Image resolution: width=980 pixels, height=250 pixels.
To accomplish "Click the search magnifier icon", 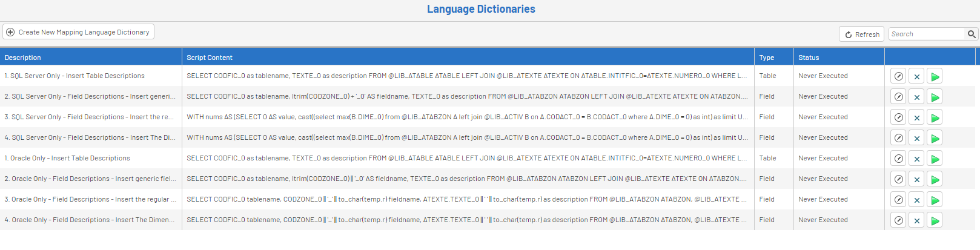I will (x=971, y=35).
